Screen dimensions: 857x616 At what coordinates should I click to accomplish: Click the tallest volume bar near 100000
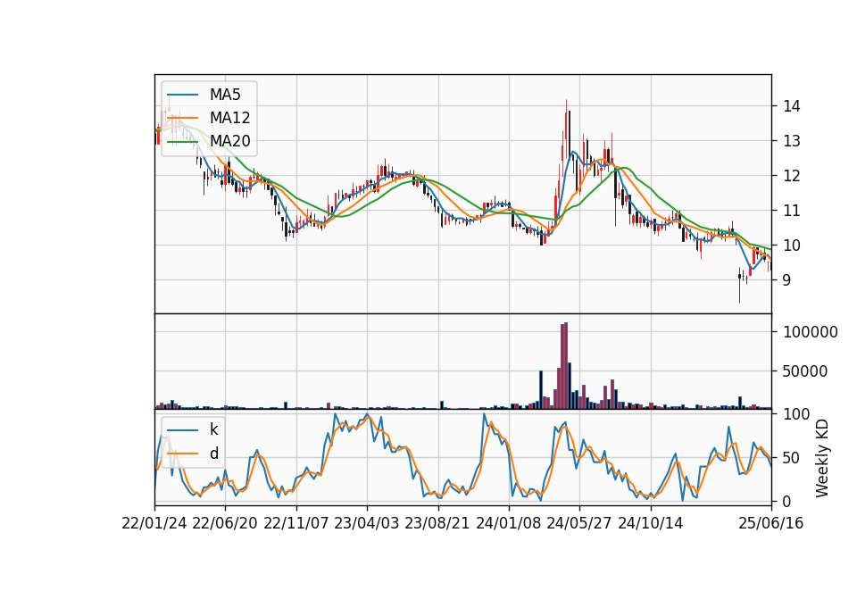[566, 366]
